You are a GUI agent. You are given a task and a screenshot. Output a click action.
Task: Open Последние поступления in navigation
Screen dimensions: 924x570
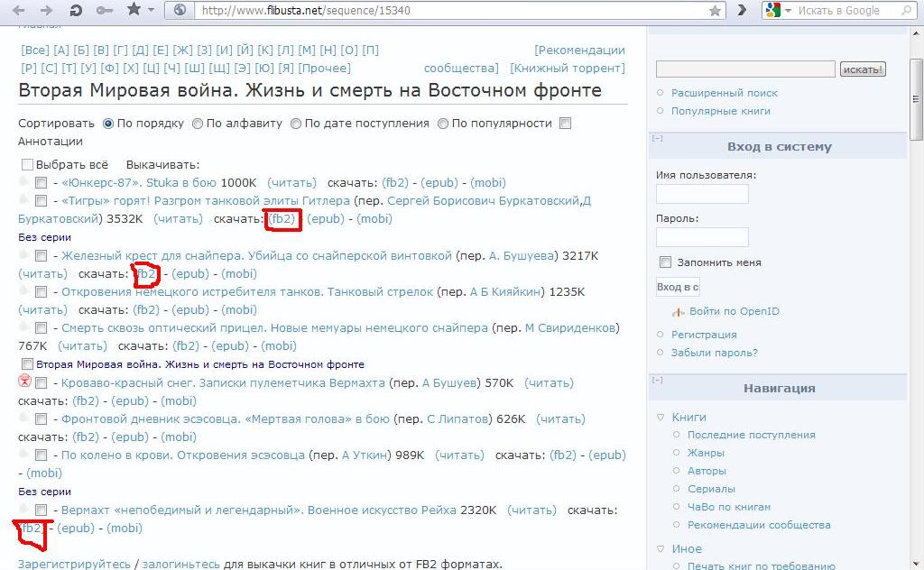pos(752,435)
